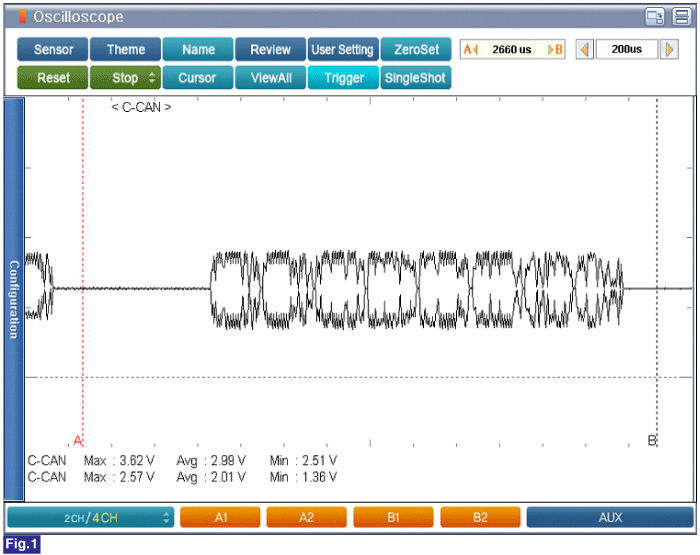Open User Setting
Image resolution: width=700 pixels, height=555 pixels.
click(x=343, y=49)
